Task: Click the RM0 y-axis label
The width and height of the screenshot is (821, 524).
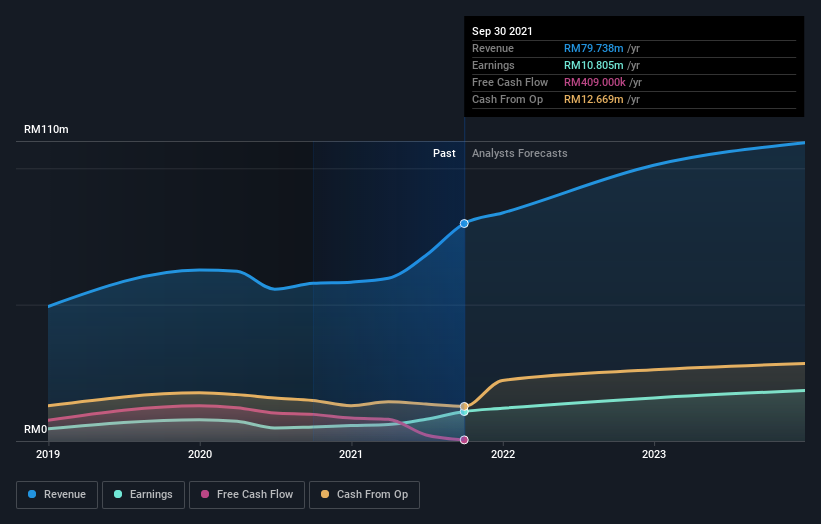Action: (36, 429)
